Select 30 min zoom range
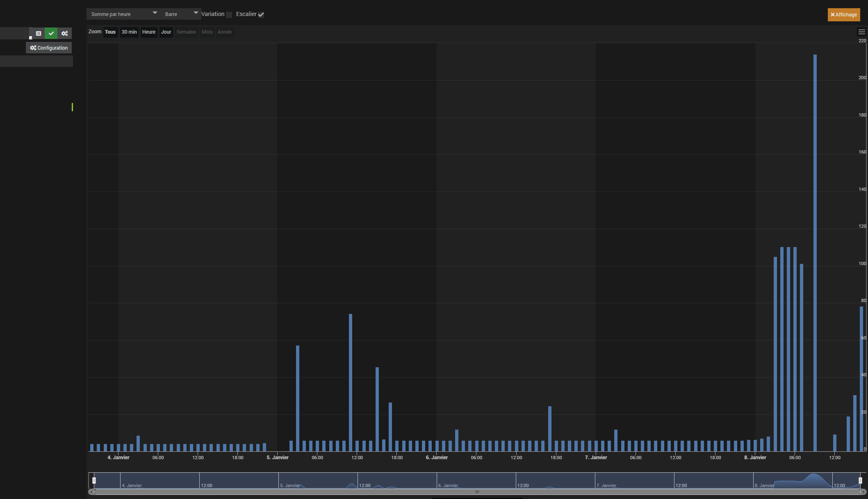Image resolution: width=868 pixels, height=499 pixels. 129,32
